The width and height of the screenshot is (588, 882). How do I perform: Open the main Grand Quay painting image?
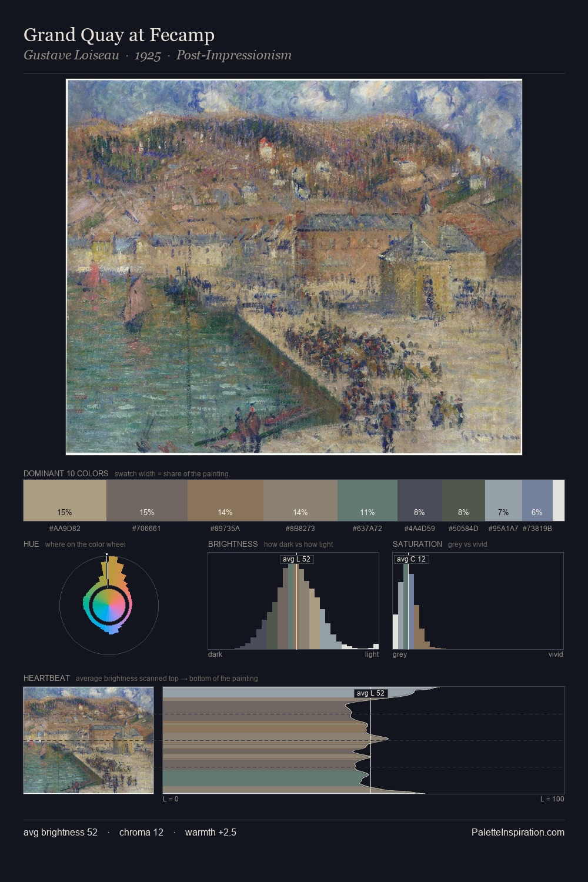click(294, 267)
